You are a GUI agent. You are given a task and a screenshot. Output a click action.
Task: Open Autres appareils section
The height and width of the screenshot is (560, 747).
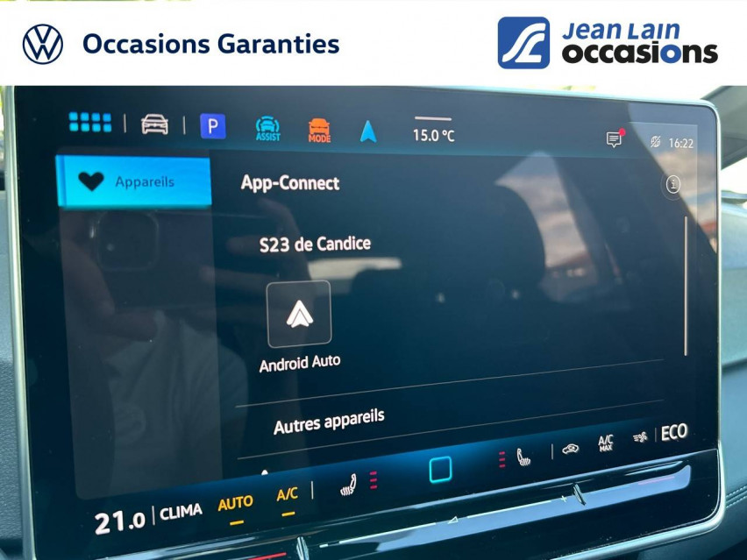click(x=329, y=422)
